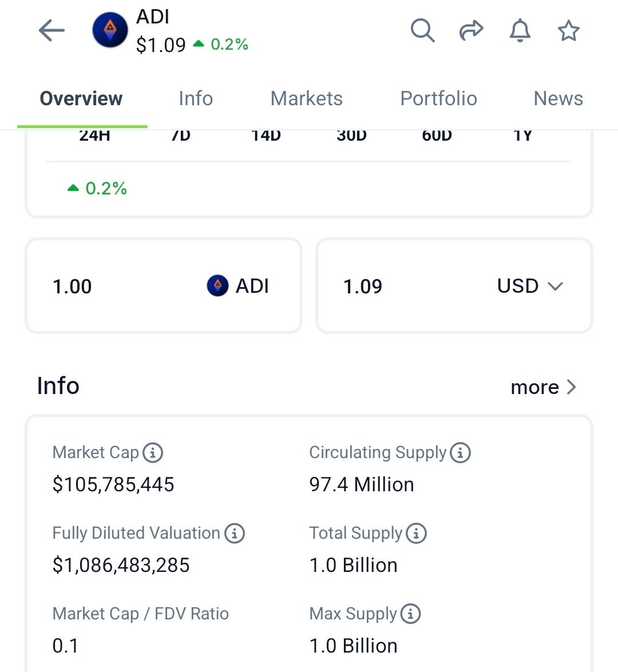Screen dimensions: 618x672
Task: Switch to the Info tab
Action: pos(196,98)
